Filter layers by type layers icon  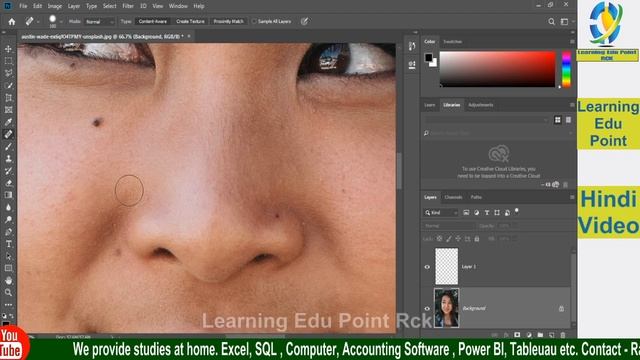(x=487, y=213)
